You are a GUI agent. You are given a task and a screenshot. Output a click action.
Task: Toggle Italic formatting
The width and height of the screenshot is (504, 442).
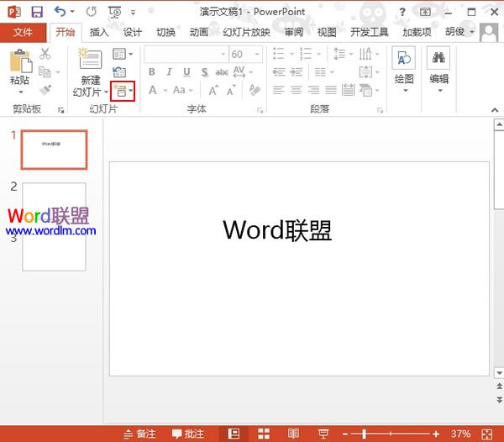coord(169,72)
